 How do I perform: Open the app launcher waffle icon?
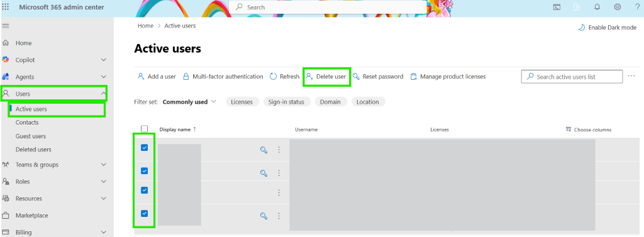pos(6,7)
